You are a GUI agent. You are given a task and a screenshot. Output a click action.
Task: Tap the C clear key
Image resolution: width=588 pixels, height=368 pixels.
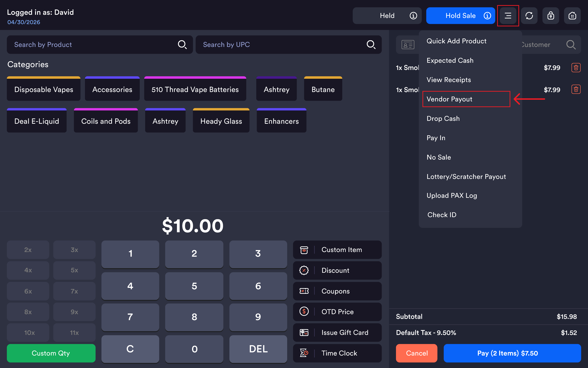click(x=130, y=349)
